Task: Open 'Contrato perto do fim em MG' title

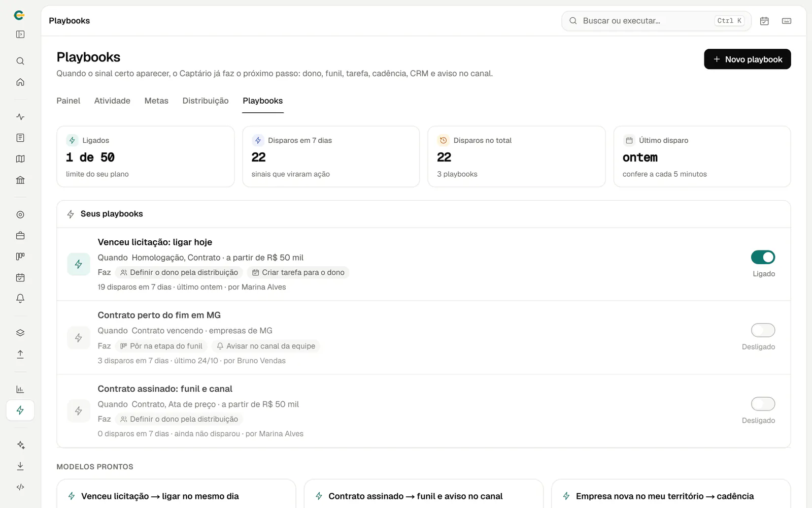Action: (159, 315)
